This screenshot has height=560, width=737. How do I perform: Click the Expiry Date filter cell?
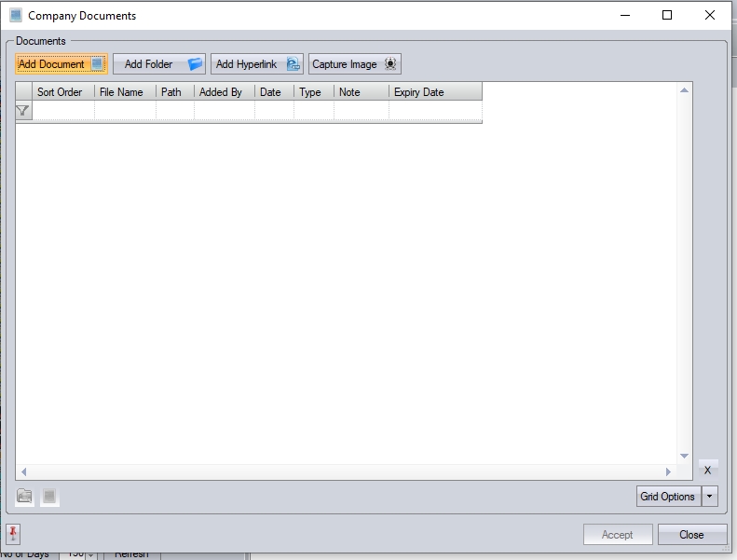click(x=435, y=111)
